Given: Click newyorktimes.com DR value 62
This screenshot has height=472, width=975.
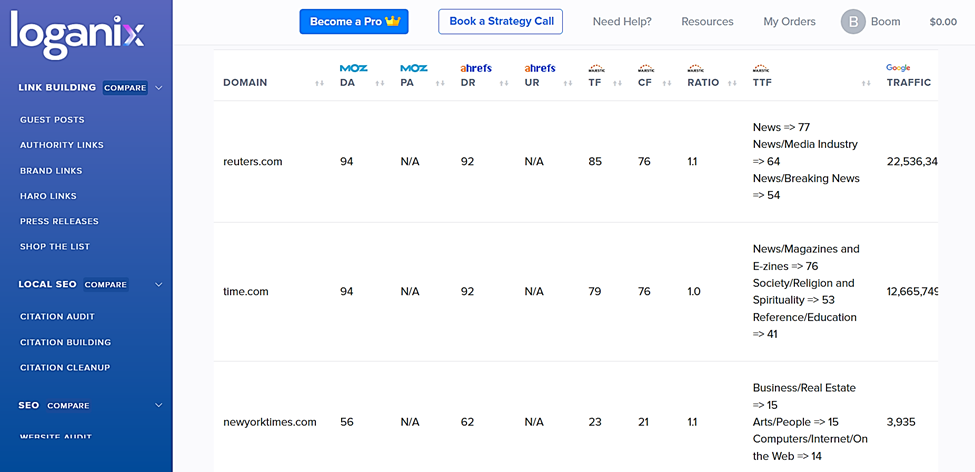Looking at the screenshot, I should coord(467,422).
